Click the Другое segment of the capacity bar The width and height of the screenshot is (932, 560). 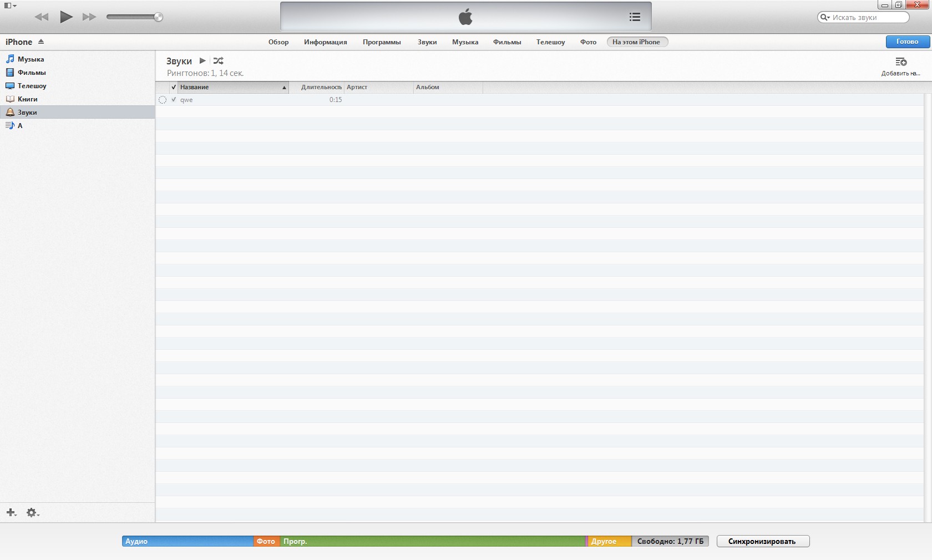click(x=609, y=541)
